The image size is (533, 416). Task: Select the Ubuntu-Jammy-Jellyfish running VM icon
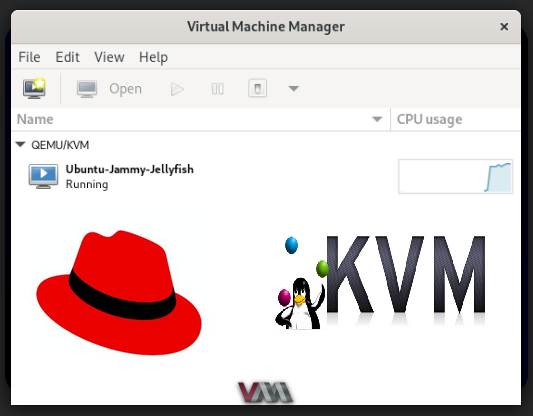coord(43,176)
